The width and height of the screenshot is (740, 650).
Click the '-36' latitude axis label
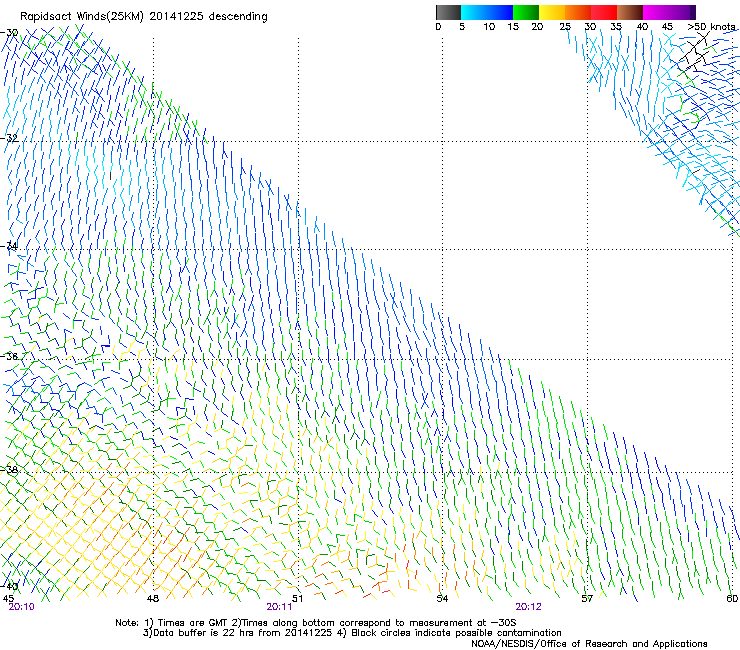(9, 356)
